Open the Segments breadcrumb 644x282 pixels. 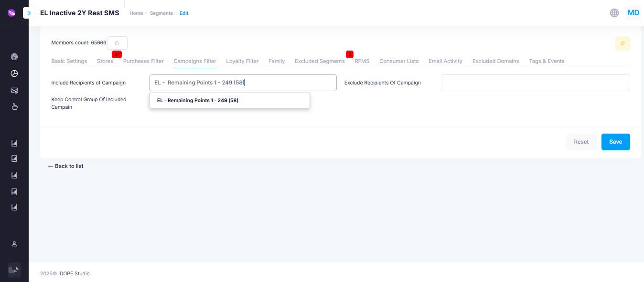click(161, 13)
